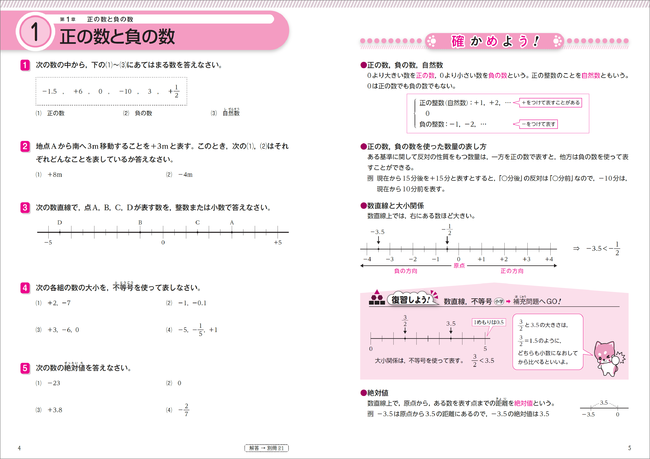Click sub-item (4) −2/7
Screen dimensions: 650x459
tap(177, 410)
